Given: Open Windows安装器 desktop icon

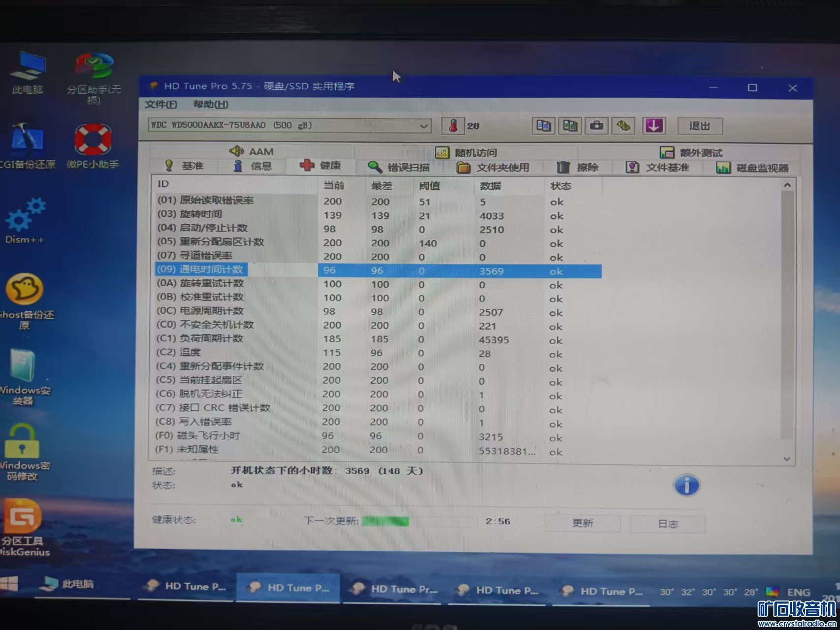Looking at the screenshot, I should pyautogui.click(x=24, y=377).
